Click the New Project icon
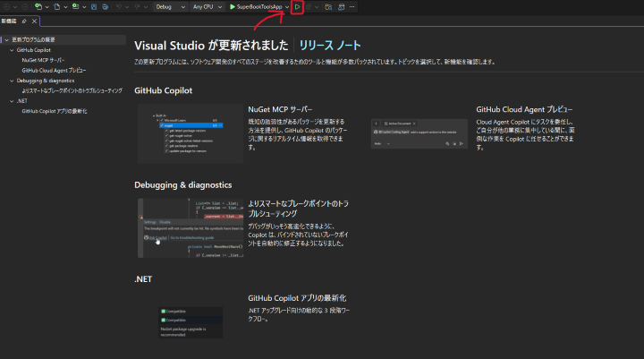 click(38, 6)
